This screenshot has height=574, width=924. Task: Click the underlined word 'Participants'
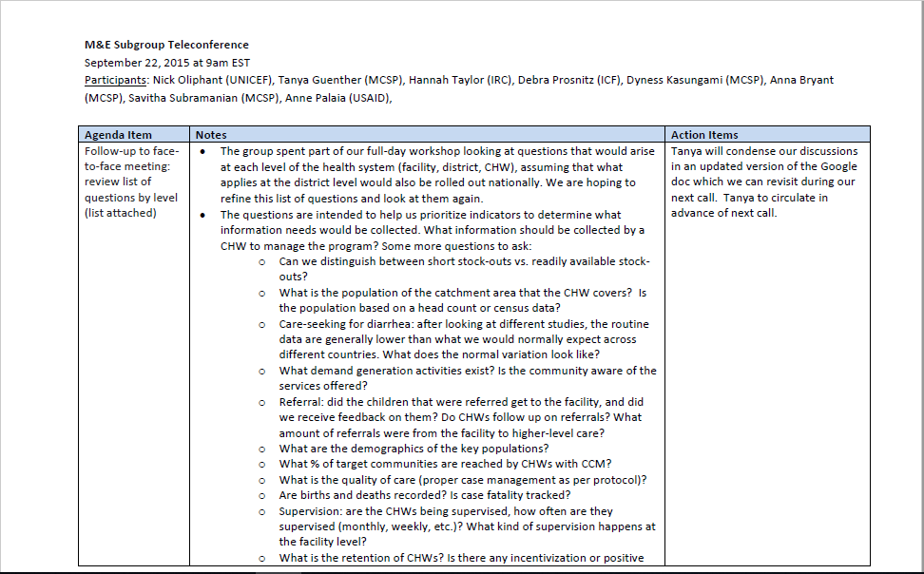point(115,80)
